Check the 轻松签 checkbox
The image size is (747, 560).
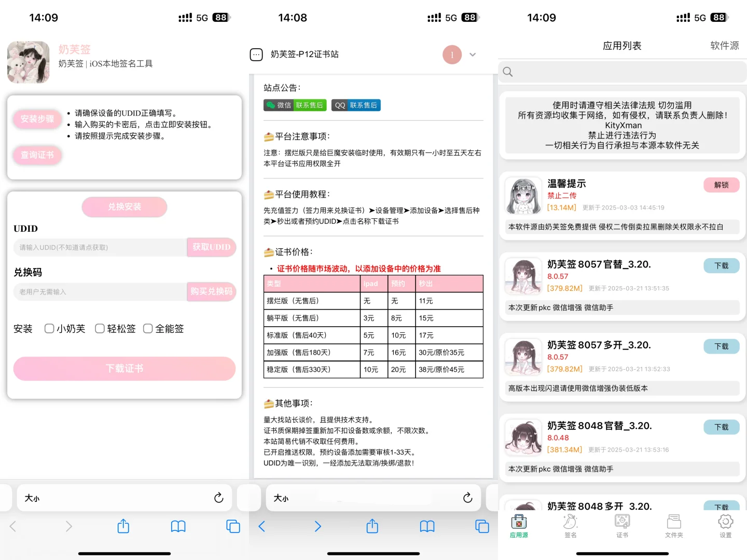pyautogui.click(x=100, y=328)
